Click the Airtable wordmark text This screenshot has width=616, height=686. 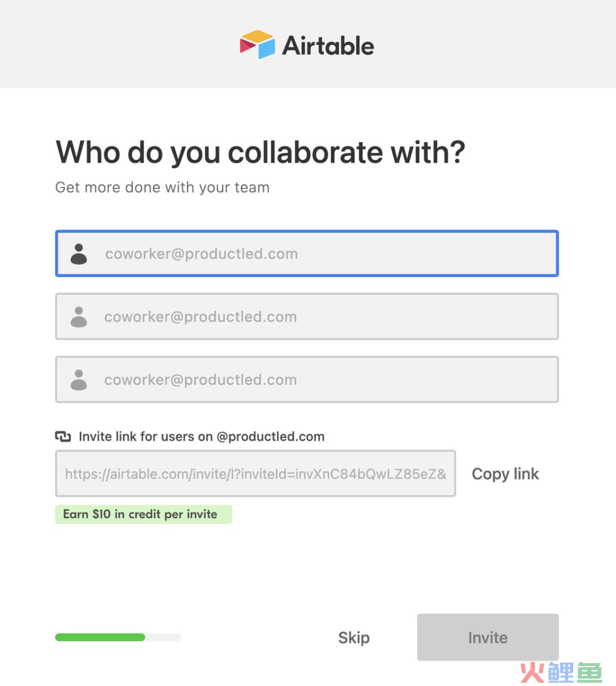click(329, 46)
